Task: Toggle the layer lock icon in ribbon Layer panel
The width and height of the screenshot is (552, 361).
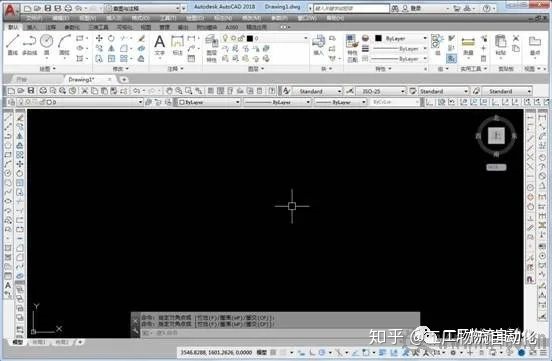Action: point(241,38)
